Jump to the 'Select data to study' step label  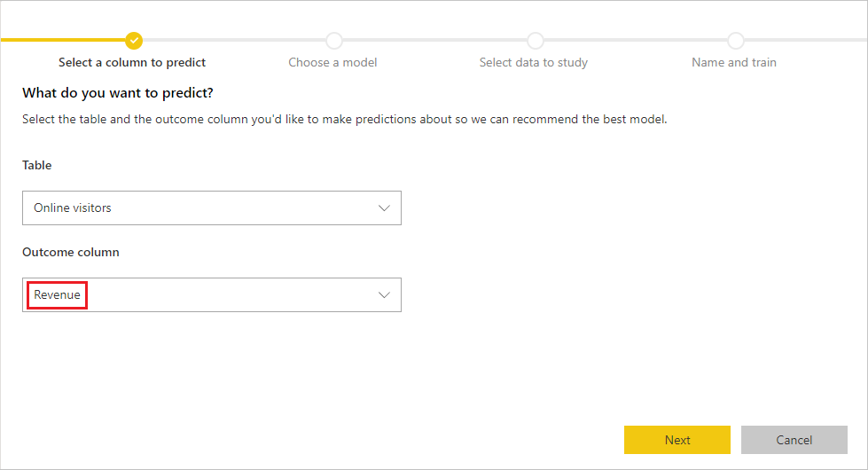[x=534, y=63]
